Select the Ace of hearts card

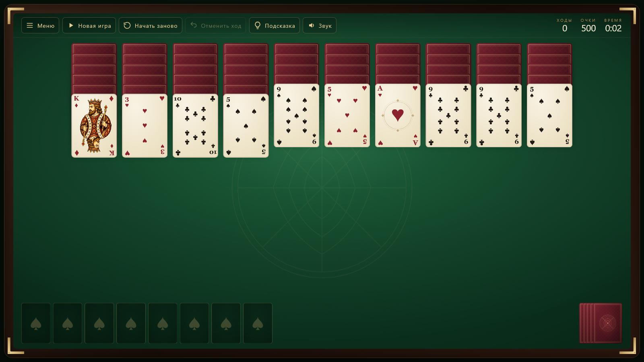pyautogui.click(x=398, y=115)
